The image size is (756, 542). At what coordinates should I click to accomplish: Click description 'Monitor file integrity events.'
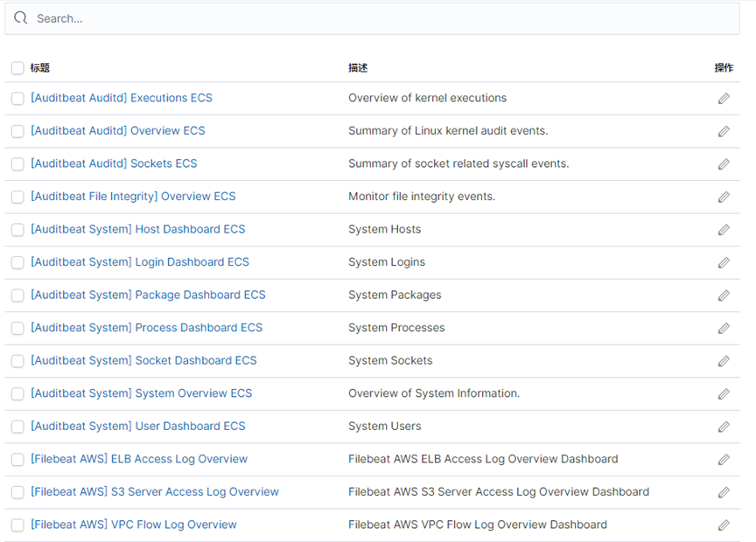(x=422, y=196)
